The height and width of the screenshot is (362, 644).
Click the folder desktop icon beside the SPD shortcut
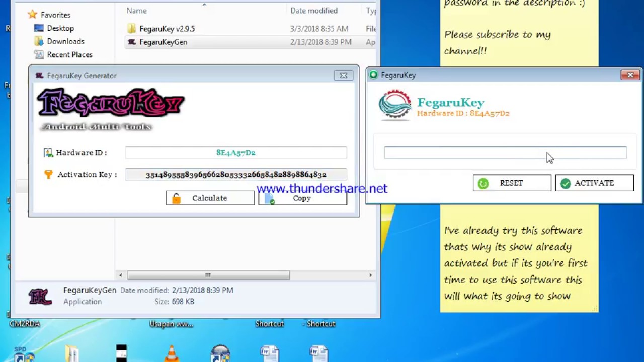pyautogui.click(x=71, y=354)
